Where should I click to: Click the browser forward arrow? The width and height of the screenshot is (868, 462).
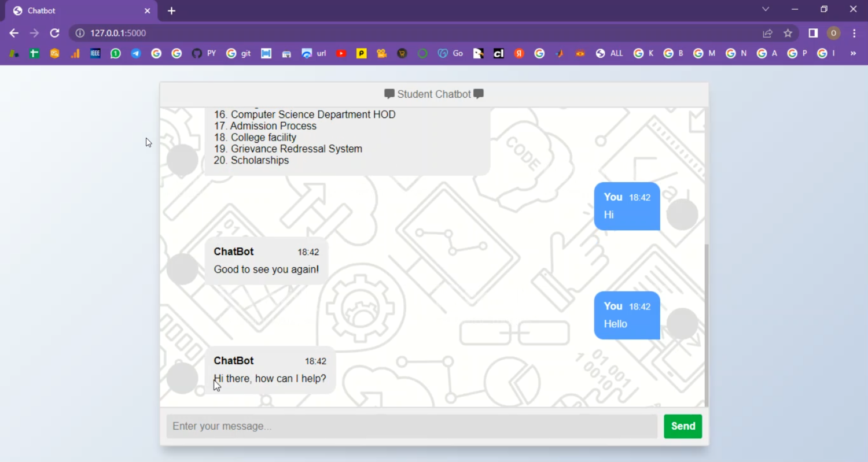34,33
